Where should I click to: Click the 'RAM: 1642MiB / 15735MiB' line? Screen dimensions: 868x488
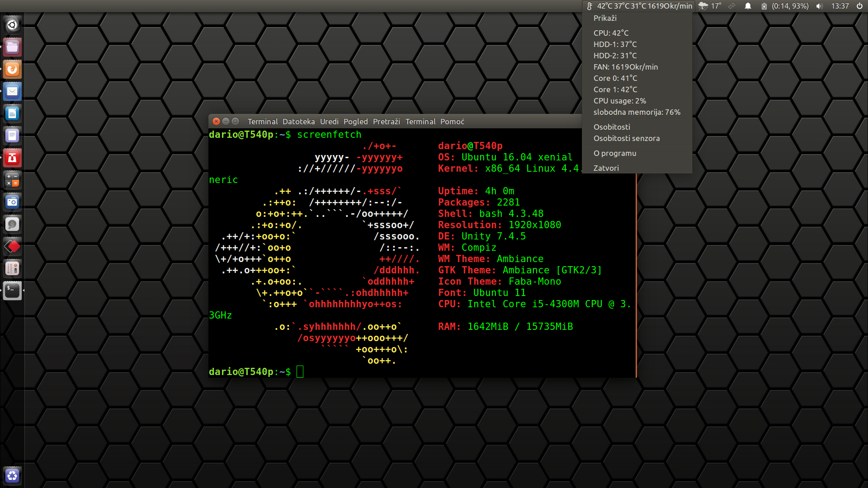(x=505, y=327)
